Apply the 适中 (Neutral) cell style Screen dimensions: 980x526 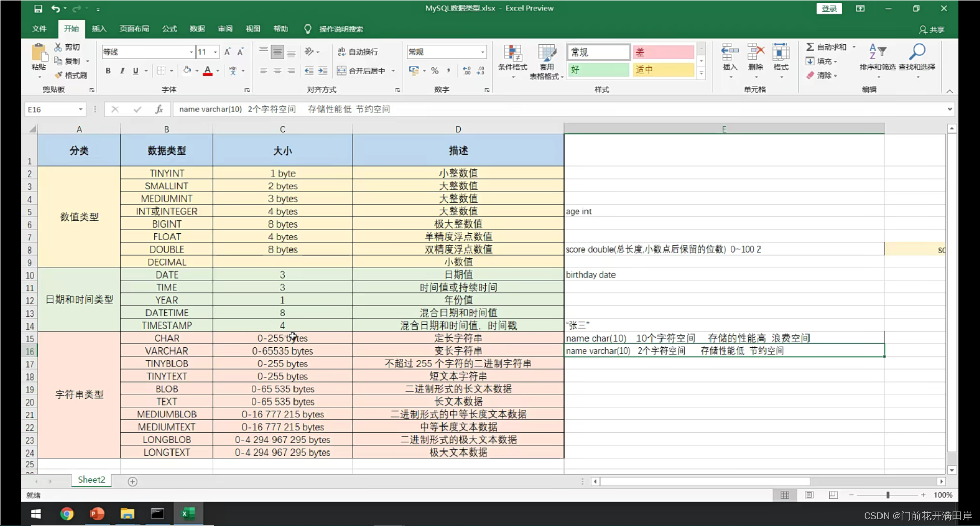tap(664, 69)
